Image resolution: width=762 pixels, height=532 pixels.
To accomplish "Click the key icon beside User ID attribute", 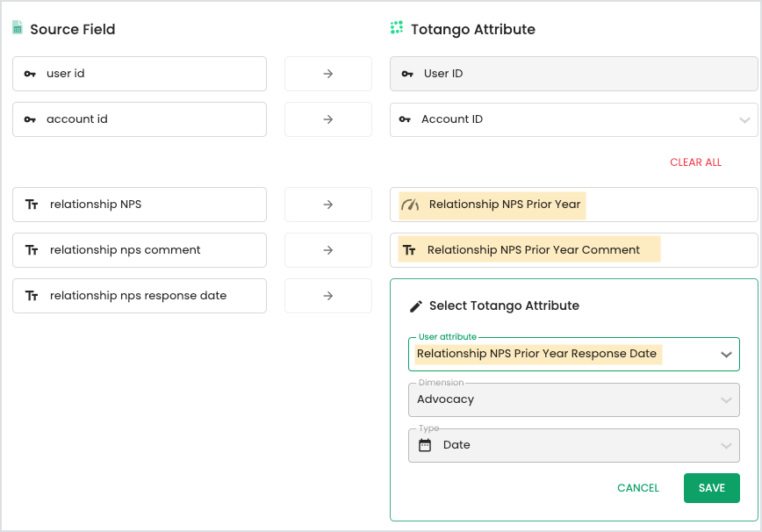I will pyautogui.click(x=407, y=74).
